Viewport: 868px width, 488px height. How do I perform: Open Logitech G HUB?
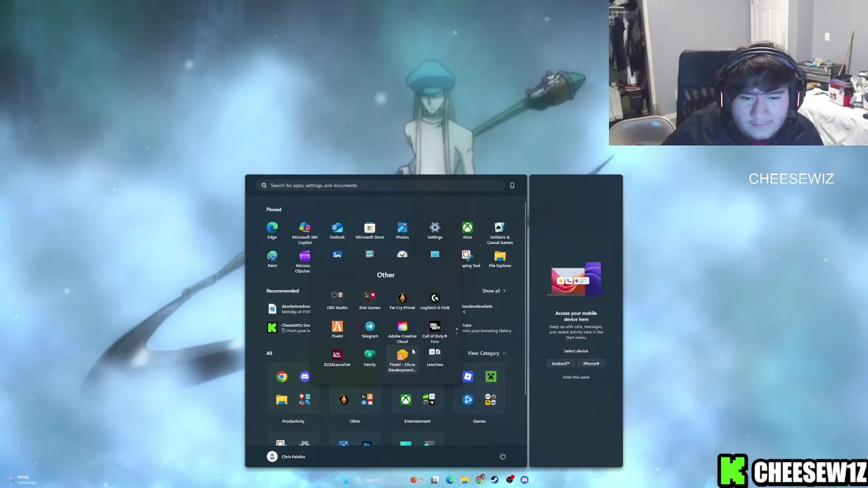coord(435,301)
